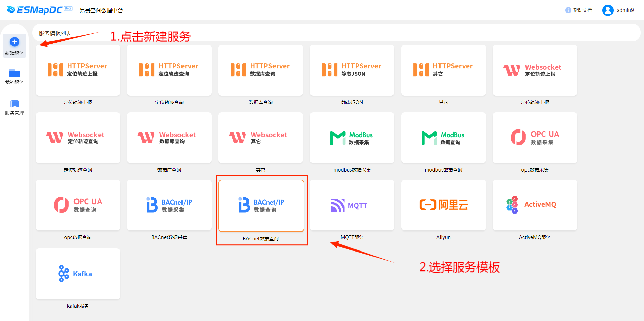644x321 pixels.
Task: Click the opc数据查询 caption
Action: tap(78, 237)
